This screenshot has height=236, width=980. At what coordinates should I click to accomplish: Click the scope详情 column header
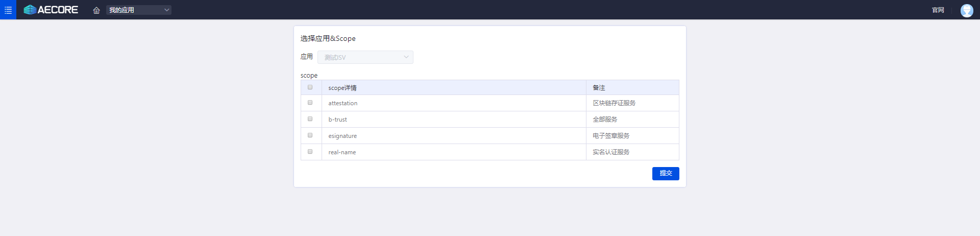tap(342, 88)
